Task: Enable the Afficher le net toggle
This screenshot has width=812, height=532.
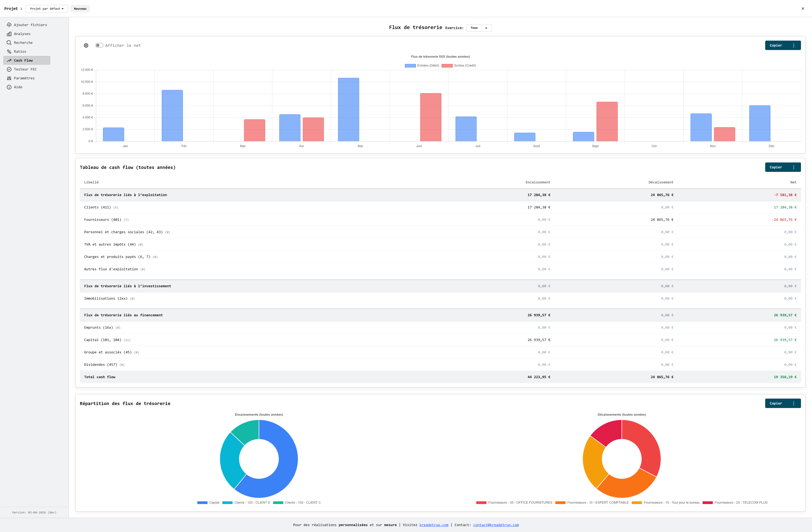Action: click(99, 45)
